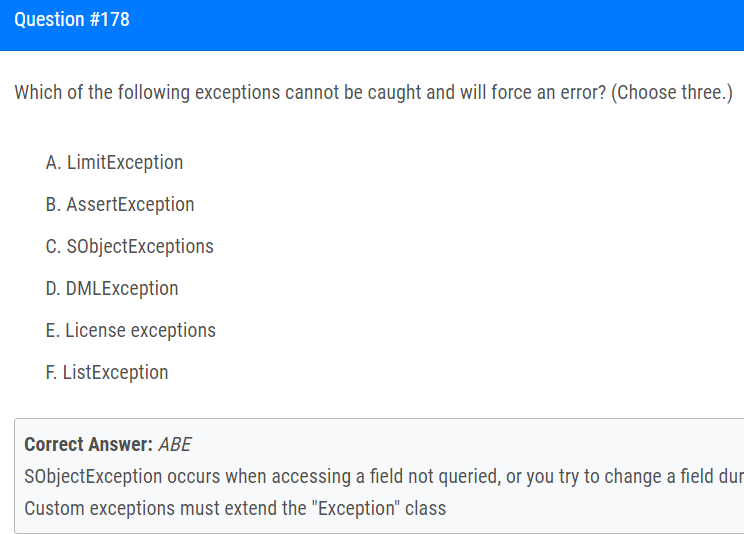The width and height of the screenshot is (744, 534).
Task: Choose option D. DMLException
Action: [112, 289]
